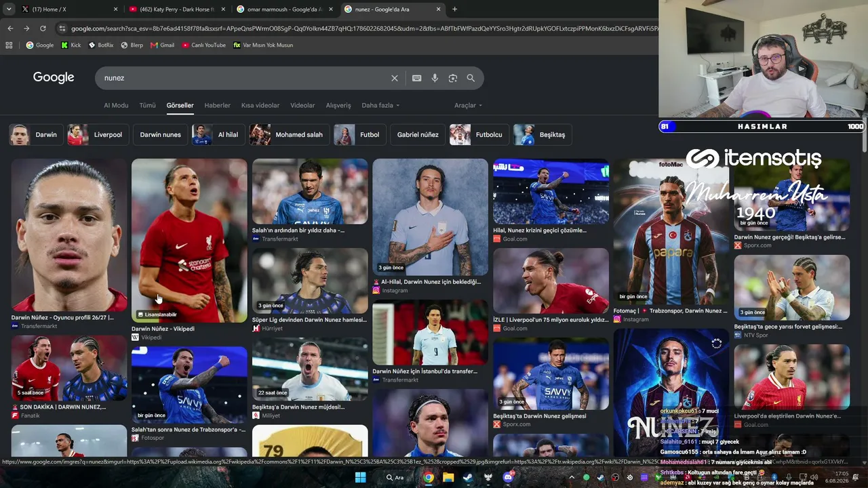The height and width of the screenshot is (488, 868).
Task: Open Chrome from the taskbar
Action: pyautogui.click(x=429, y=477)
